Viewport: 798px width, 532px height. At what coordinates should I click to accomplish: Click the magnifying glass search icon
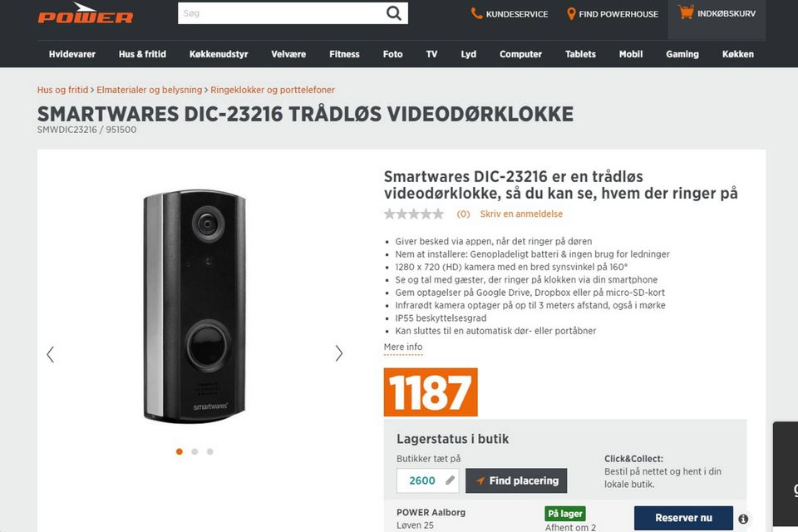[393, 13]
